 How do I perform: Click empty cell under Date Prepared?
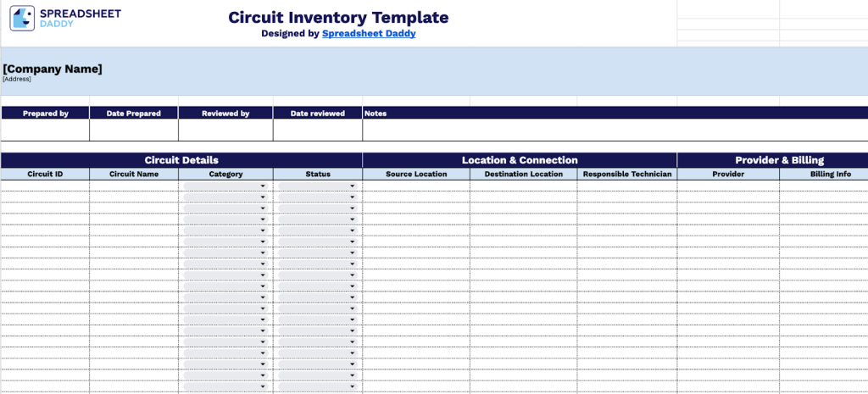pyautogui.click(x=133, y=130)
